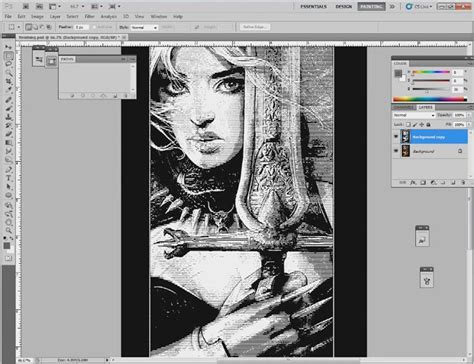Switch to the Design workspace
This screenshot has height=364, width=474.
(x=344, y=6)
